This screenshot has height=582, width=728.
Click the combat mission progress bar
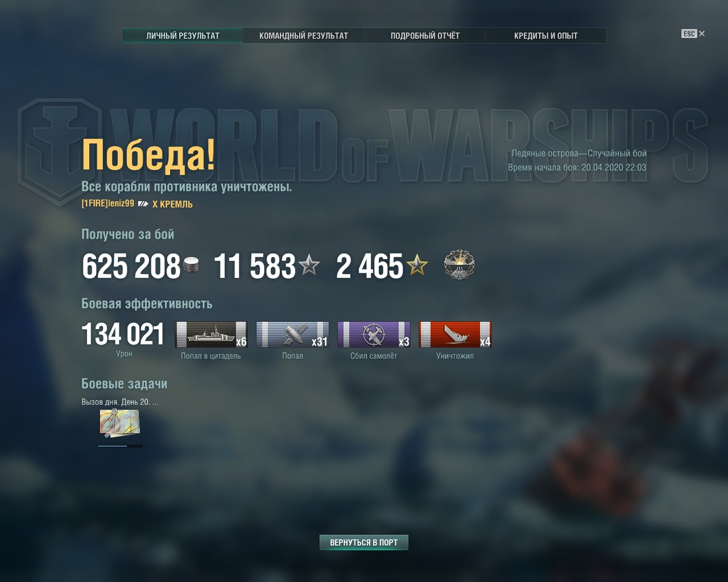(x=120, y=446)
